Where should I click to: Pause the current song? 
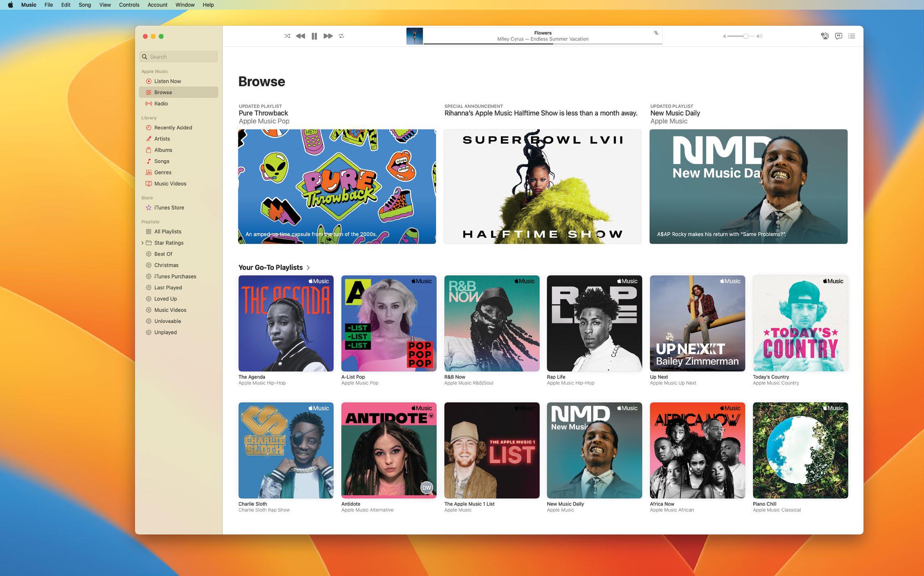314,36
